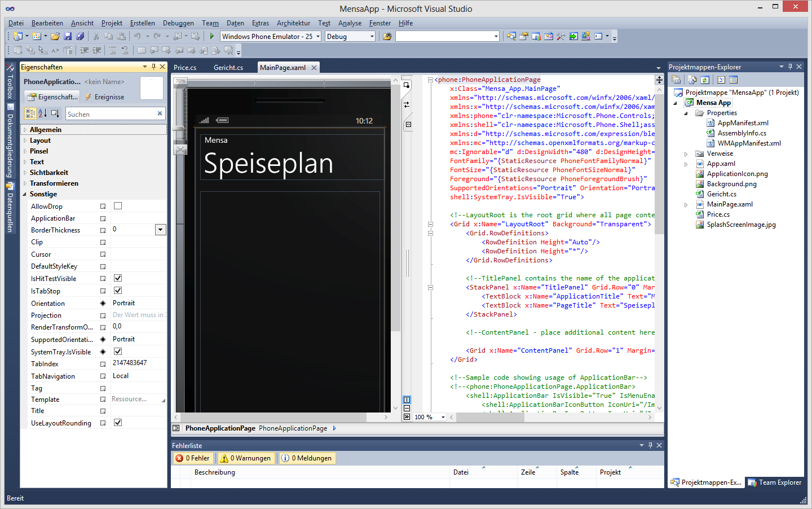
Task: Click the ApplicationBar property marker square
Action: coord(103,218)
